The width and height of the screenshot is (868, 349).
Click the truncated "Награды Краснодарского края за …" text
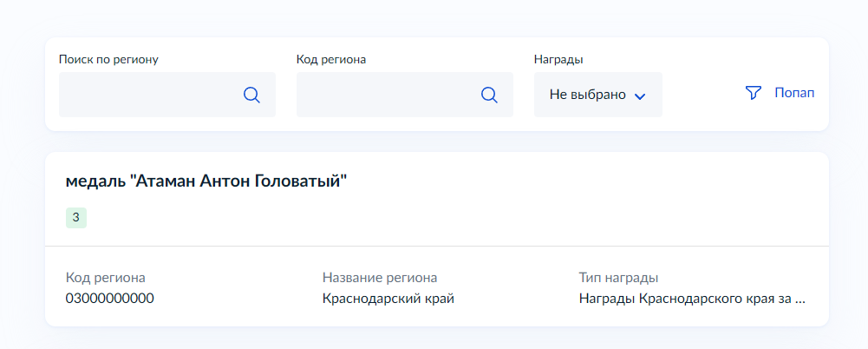(x=692, y=299)
